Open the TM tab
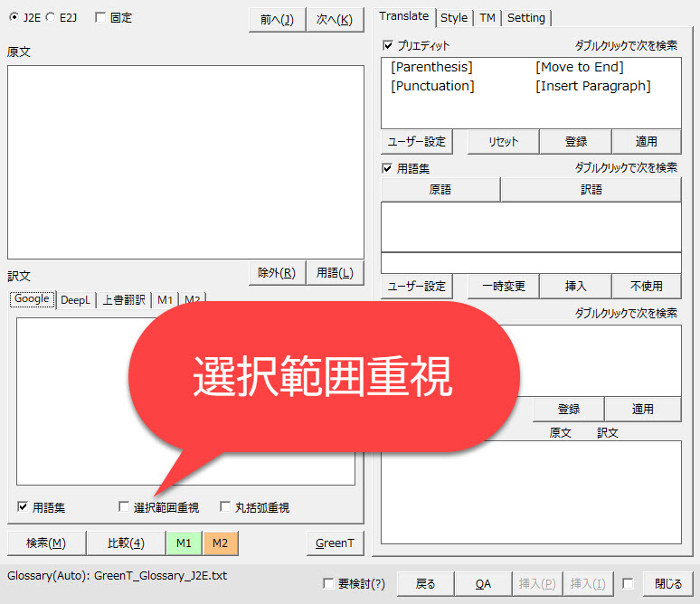This screenshot has height=604, width=700. (487, 17)
